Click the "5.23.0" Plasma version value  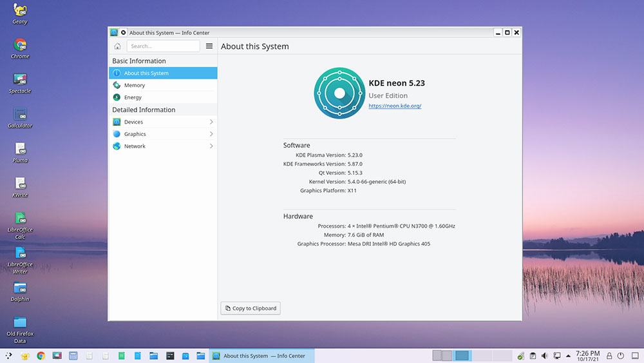pos(355,155)
